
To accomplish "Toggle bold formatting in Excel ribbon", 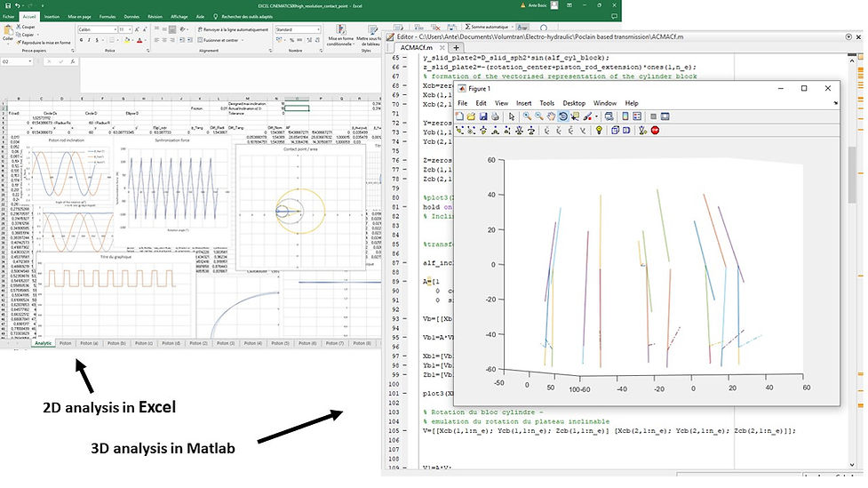I will tap(80, 40).
